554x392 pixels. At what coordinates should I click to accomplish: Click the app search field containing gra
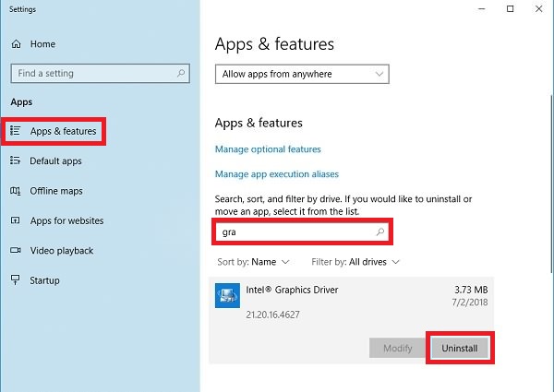click(295, 232)
